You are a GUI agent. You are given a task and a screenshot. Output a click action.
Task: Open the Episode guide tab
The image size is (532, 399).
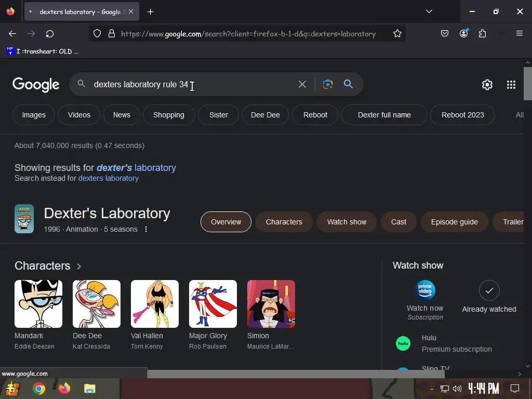point(454,222)
